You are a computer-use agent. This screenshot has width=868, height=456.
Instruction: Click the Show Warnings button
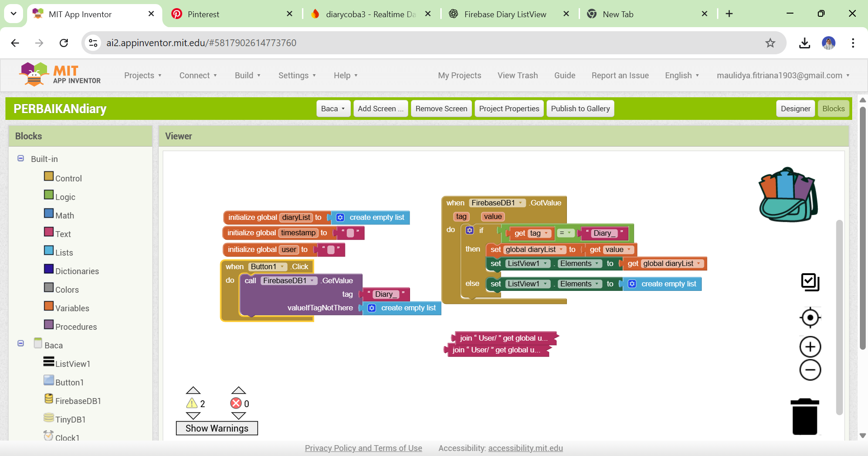[x=217, y=428]
